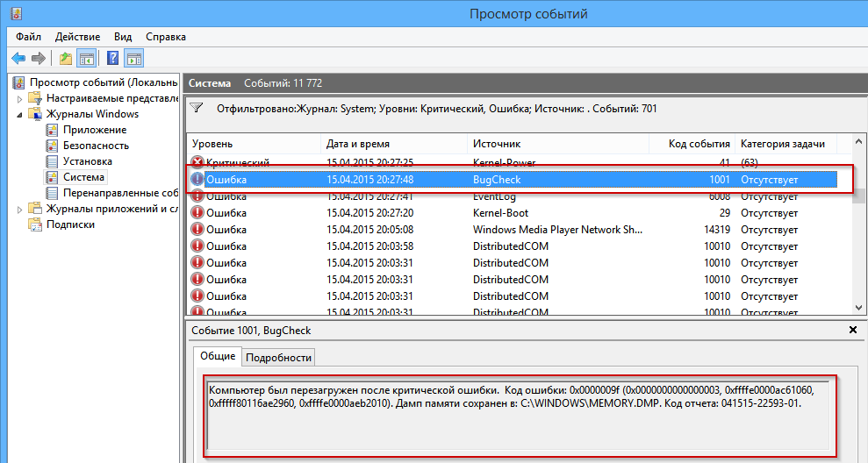Click the Forward arrow toolbar icon
Image resolution: width=868 pixels, height=463 pixels.
tap(38, 59)
